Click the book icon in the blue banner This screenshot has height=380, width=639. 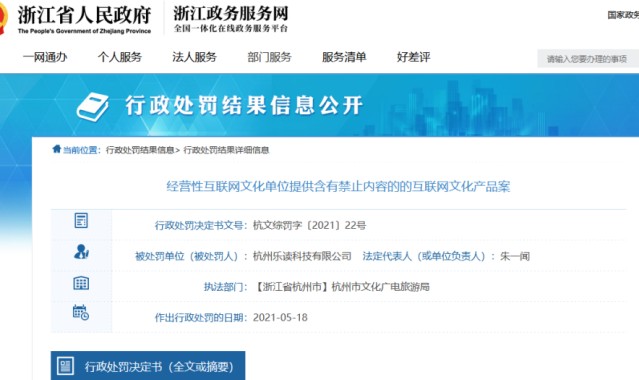click(x=93, y=107)
